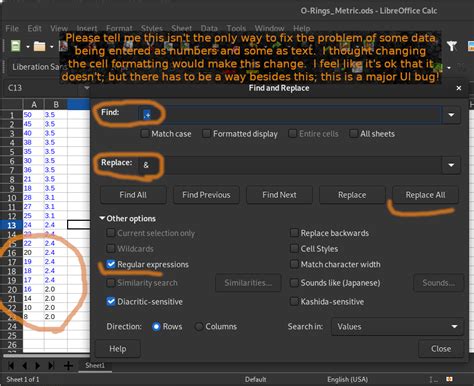Tick the Similarity search checkbox

pyautogui.click(x=111, y=283)
